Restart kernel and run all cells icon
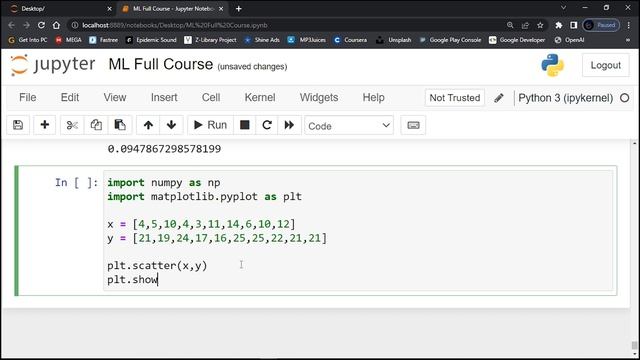The width and height of the screenshot is (640, 360). pyautogui.click(x=289, y=125)
